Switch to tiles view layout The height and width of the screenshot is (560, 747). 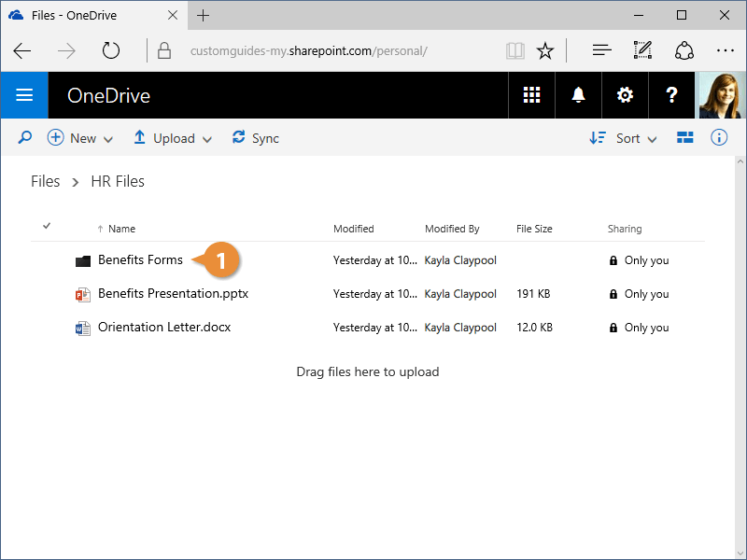tap(685, 138)
